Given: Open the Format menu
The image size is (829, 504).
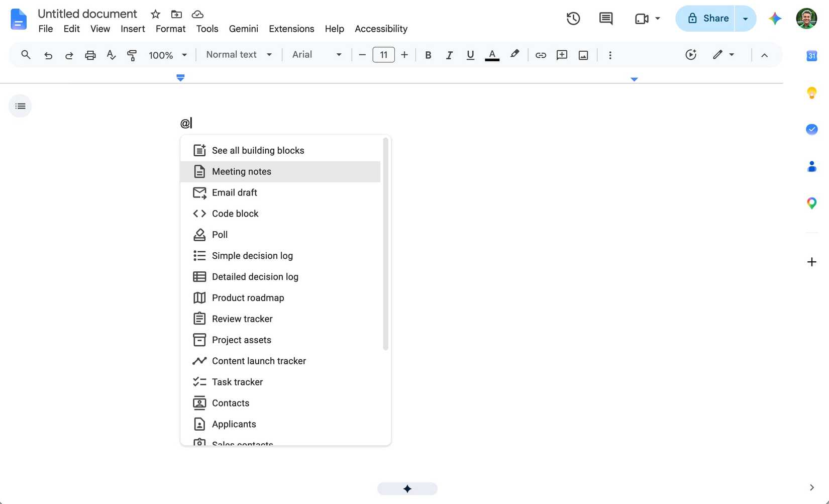Looking at the screenshot, I should tap(170, 29).
